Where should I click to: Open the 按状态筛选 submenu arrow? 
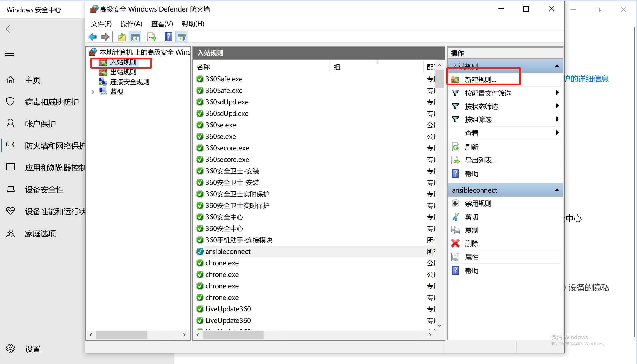[x=557, y=106]
